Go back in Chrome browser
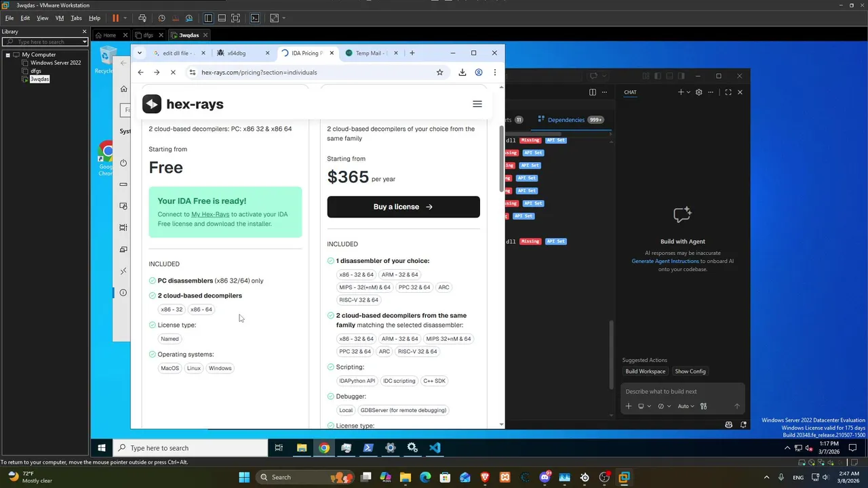 tap(140, 73)
